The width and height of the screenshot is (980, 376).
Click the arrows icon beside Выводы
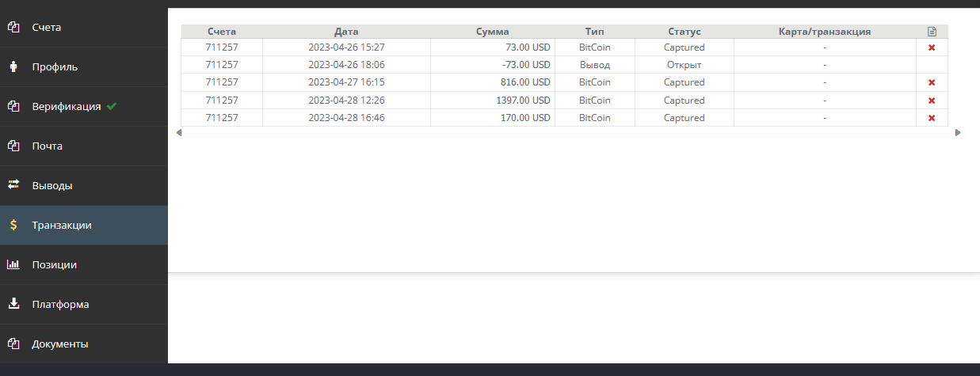point(13,185)
